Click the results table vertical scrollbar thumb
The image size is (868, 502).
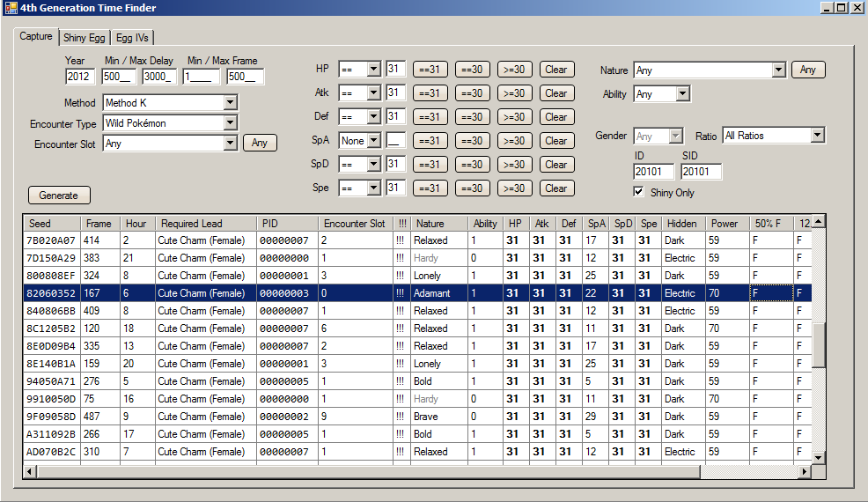click(x=818, y=344)
